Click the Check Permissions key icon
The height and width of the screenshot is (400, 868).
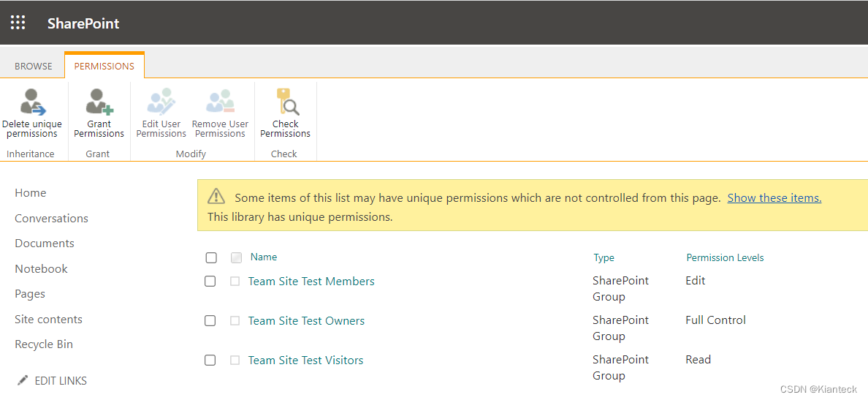click(286, 102)
